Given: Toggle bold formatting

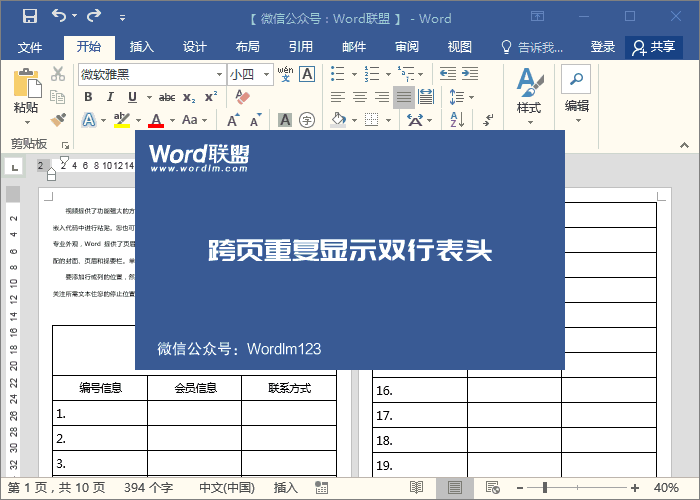Looking at the screenshot, I should 88,97.
